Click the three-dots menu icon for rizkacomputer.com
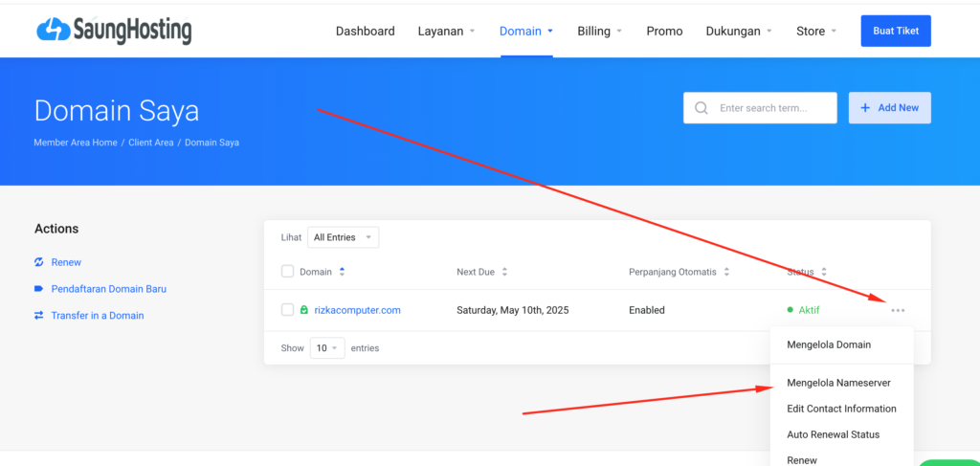This screenshot has height=466, width=980. coord(897,310)
